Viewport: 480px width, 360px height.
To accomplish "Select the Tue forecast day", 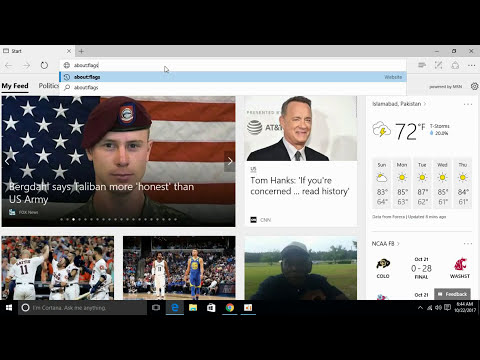I will pos(422,183).
